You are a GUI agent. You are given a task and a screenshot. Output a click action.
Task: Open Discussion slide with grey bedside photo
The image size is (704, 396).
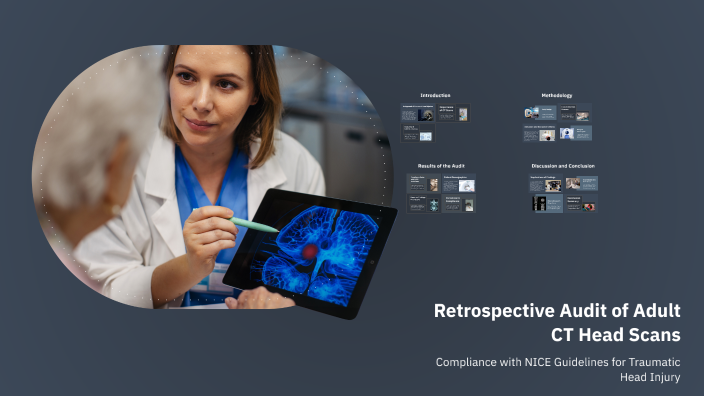point(581,183)
